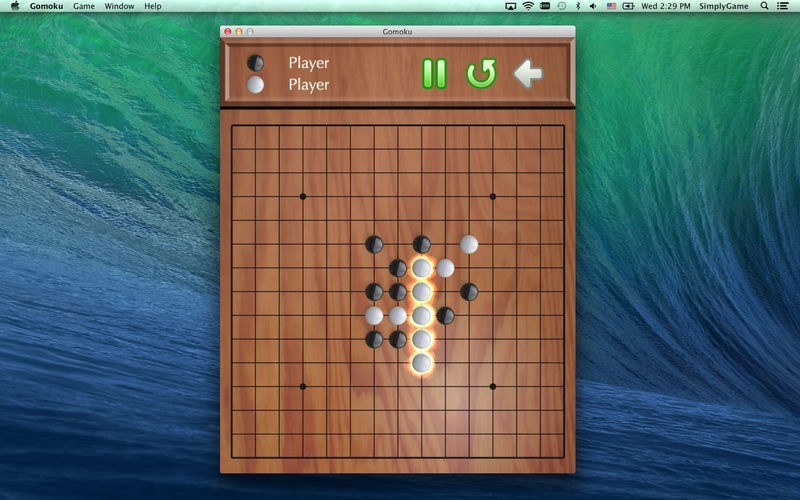Click the top-right white stone on board
This screenshot has width=800, height=500.
coord(469,244)
